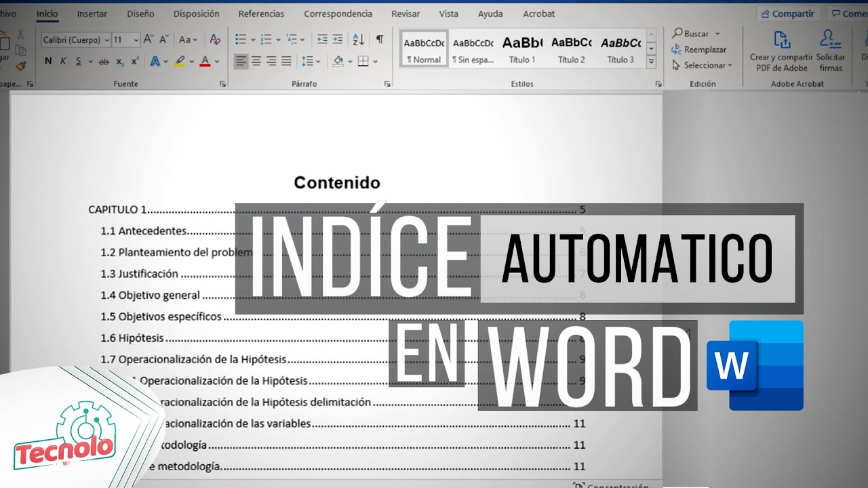Decrease font size with the smaller A
Screen dimensions: 868x488
click(163, 40)
